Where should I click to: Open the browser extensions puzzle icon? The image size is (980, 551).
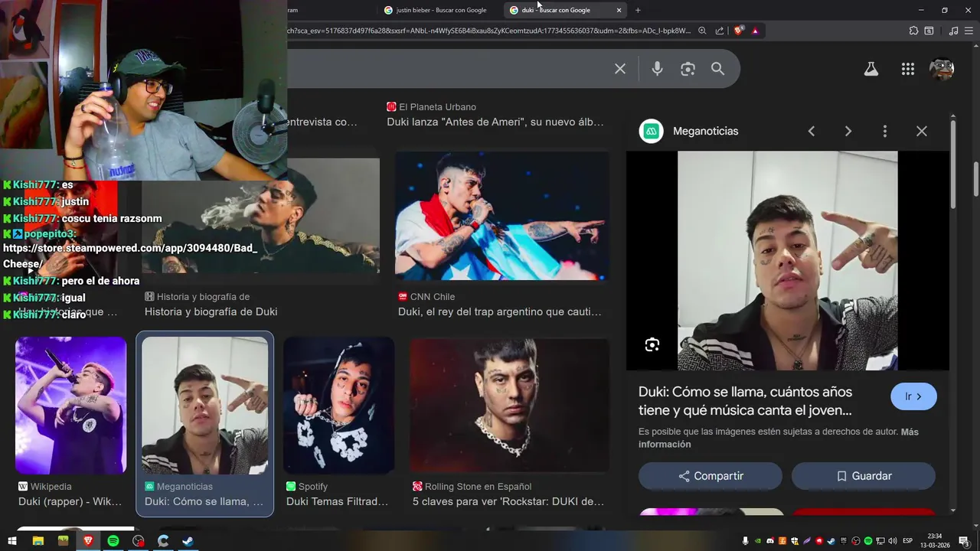coord(913,31)
